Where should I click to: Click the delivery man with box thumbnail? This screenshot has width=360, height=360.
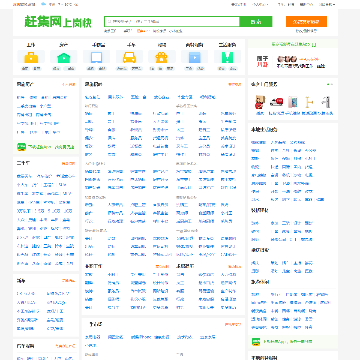pyautogui.click(x=259, y=102)
